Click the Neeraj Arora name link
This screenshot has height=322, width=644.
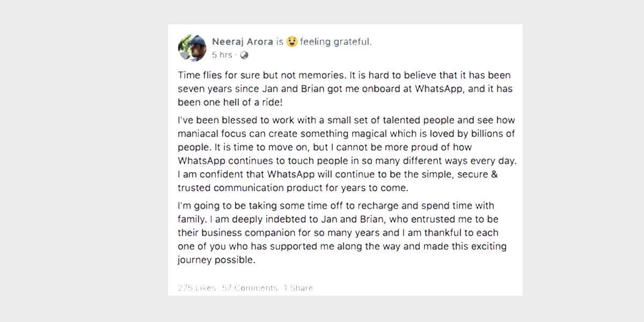(x=243, y=42)
